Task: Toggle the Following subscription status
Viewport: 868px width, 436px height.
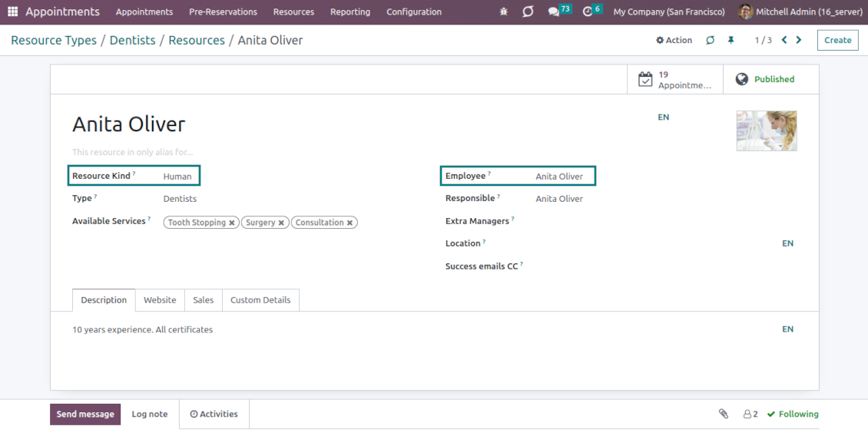Action: coord(793,414)
